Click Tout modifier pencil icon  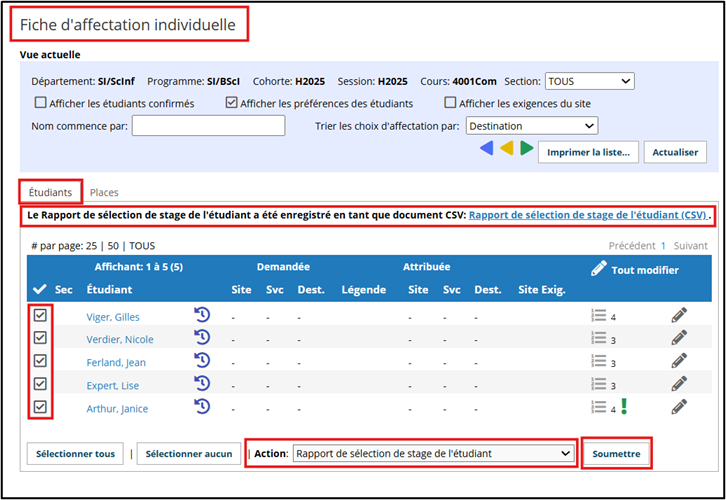pos(599,269)
